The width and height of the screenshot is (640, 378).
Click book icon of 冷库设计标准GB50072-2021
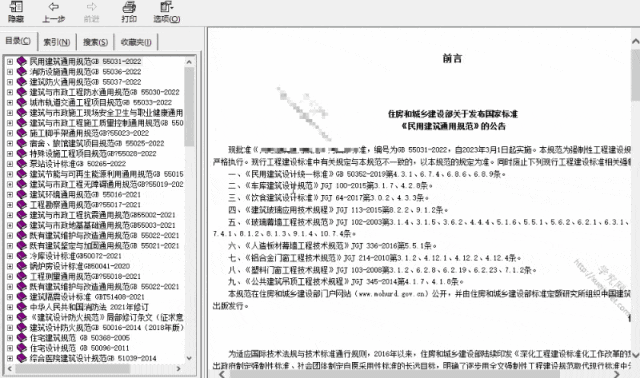coord(22,256)
